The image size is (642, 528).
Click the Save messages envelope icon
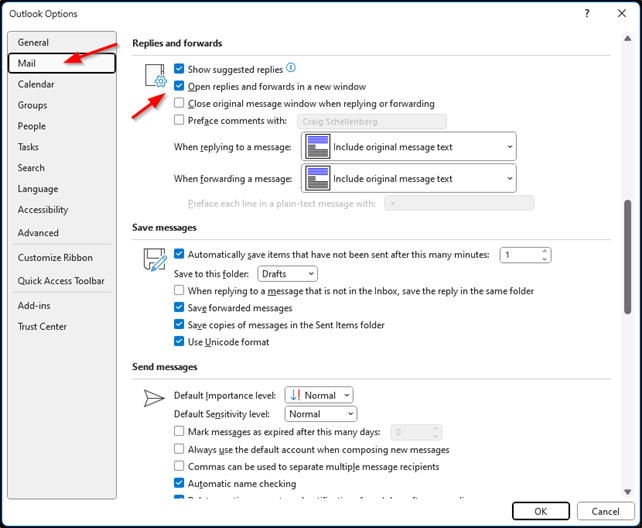[155, 261]
